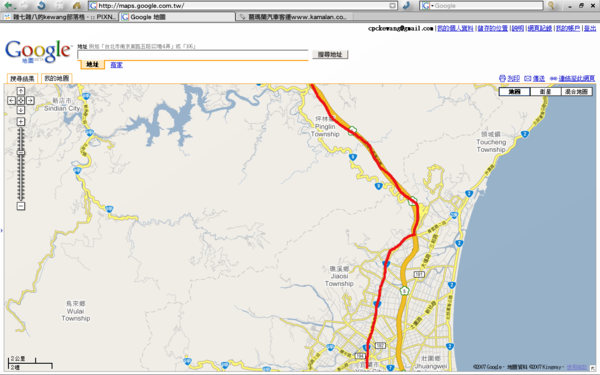Go forward with the greyed-out arrow

(x=24, y=5)
